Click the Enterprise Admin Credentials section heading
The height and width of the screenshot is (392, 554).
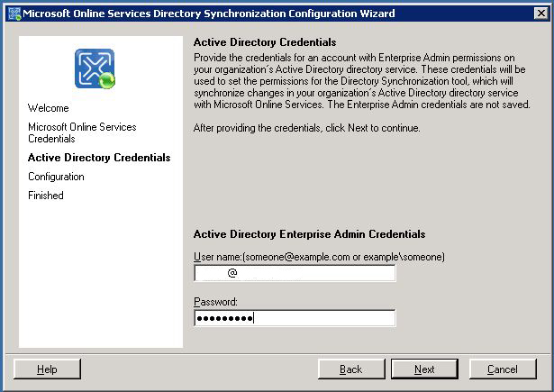click(309, 234)
